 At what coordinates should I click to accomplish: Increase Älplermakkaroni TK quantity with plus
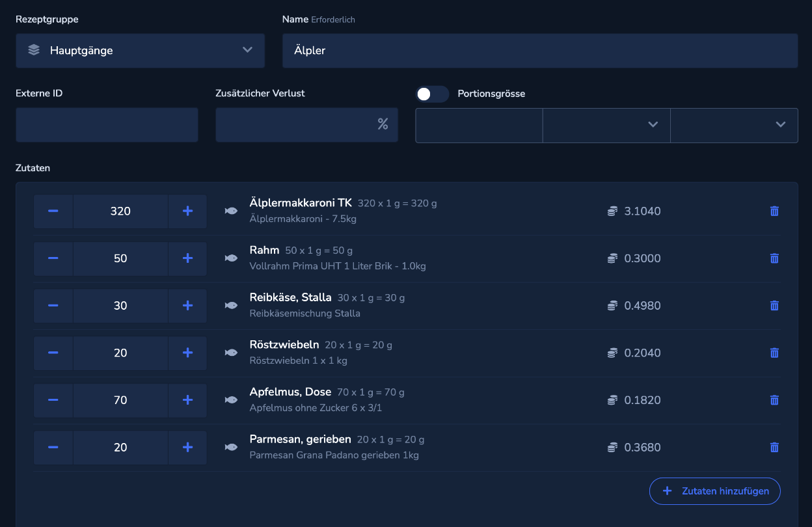[x=187, y=211]
